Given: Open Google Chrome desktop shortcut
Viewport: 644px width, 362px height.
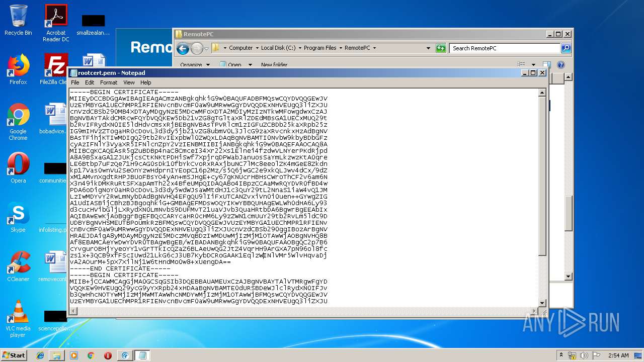Looking at the screenshot, I should coord(18,122).
